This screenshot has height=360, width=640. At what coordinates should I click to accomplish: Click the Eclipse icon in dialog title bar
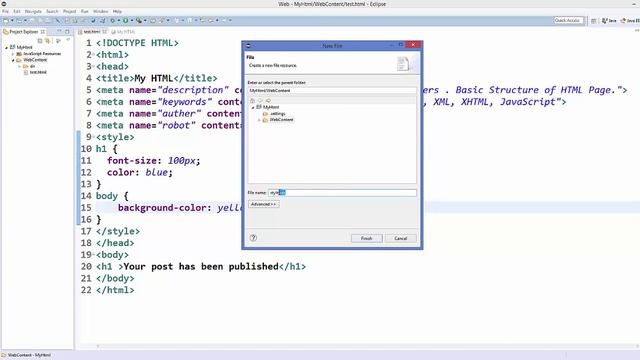coord(248,46)
